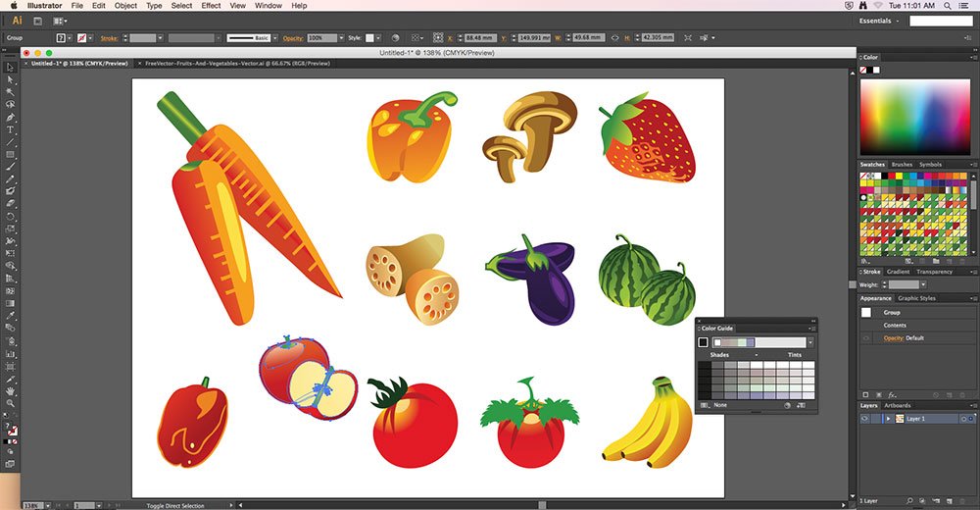The width and height of the screenshot is (980, 510).
Task: Select the Selection (black arrow) tool
Action: 10,68
